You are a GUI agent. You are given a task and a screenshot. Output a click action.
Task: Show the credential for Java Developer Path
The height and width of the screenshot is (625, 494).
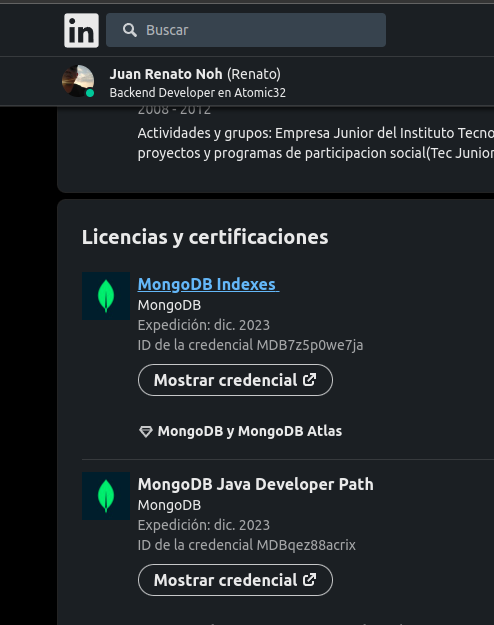[x=235, y=580]
